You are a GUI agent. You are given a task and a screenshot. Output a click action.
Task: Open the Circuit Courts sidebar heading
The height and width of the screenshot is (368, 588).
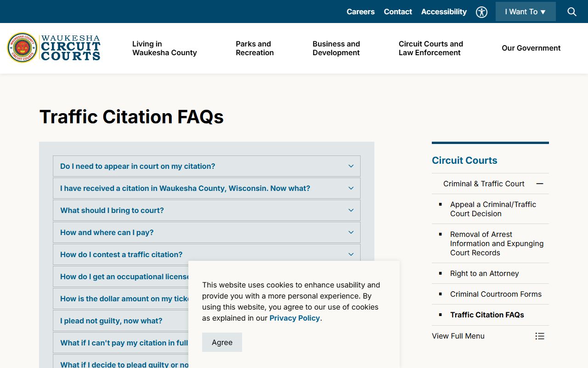(464, 161)
